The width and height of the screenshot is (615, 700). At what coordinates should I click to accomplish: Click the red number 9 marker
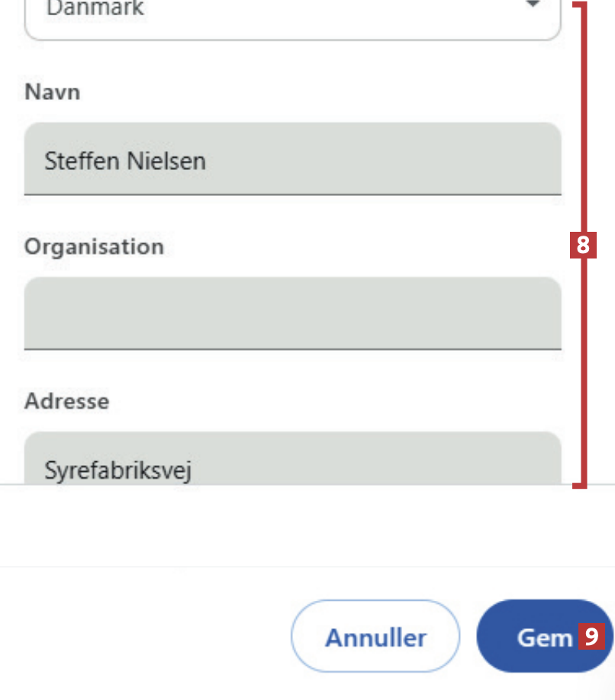591,636
